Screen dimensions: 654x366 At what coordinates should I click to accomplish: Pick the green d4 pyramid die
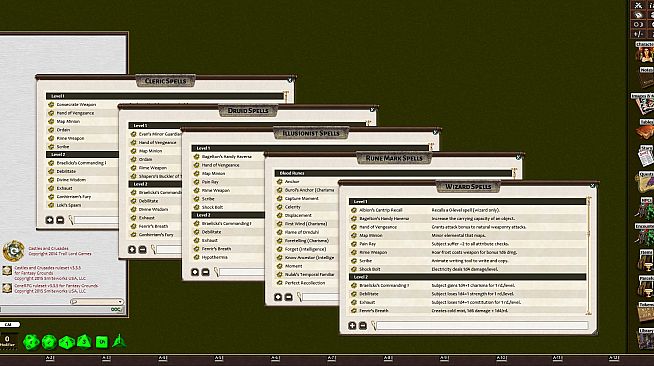click(x=119, y=341)
